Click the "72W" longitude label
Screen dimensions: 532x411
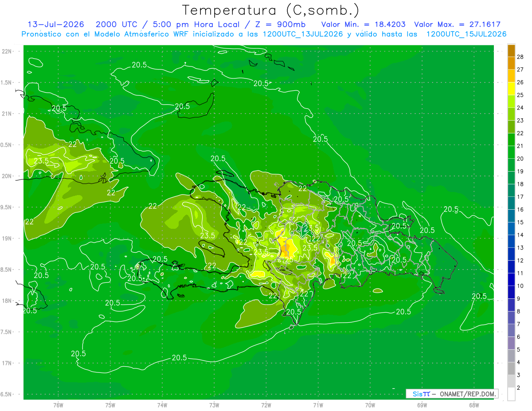pos(266,405)
